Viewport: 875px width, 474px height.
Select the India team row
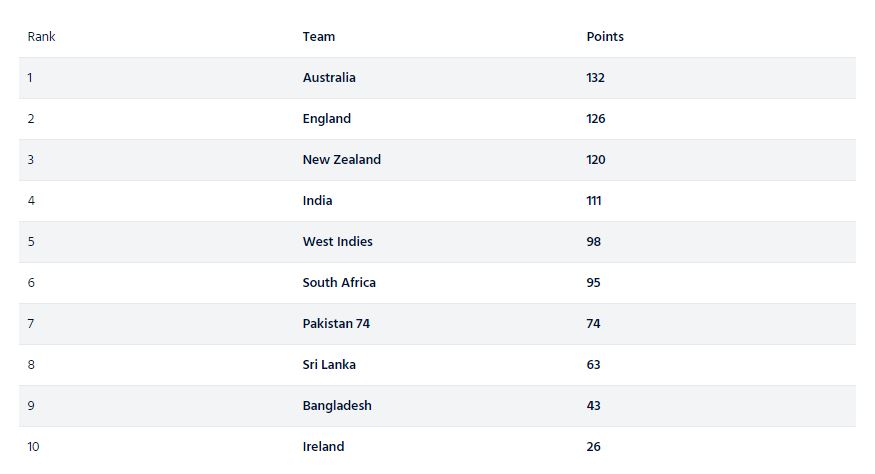coord(437,200)
